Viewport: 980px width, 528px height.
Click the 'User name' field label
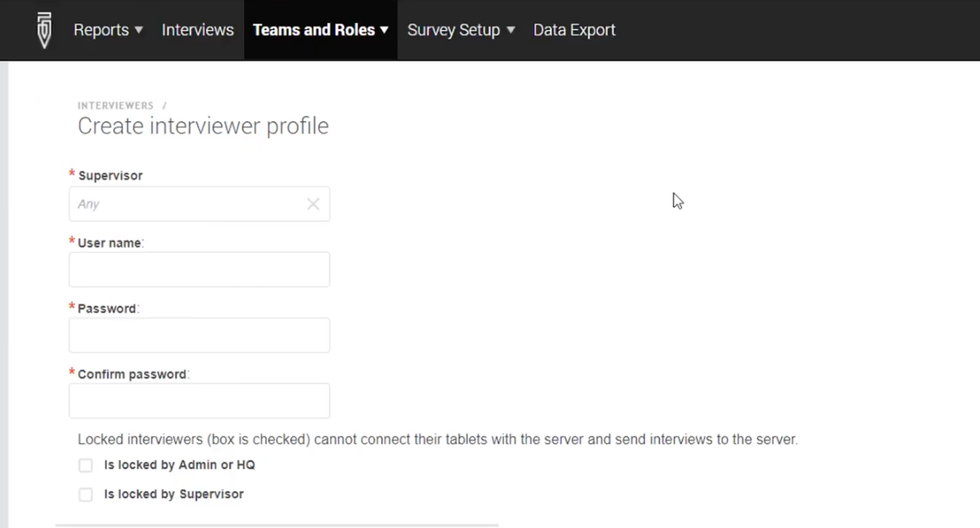pos(109,243)
